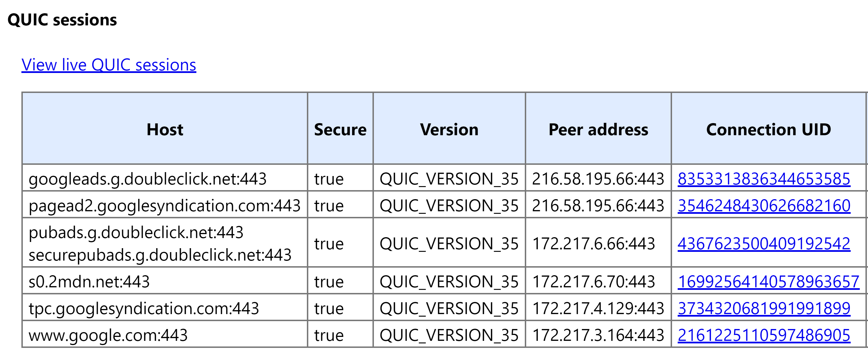Open connection UID 8353313836344653585
Image resolution: width=868 pixels, height=360 pixels.
(x=764, y=179)
